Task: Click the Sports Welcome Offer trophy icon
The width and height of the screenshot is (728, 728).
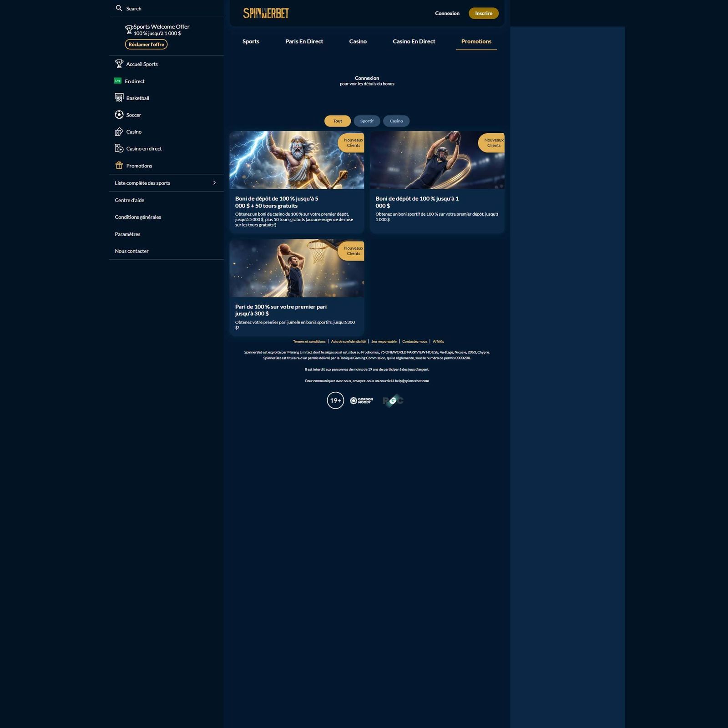Action: [129, 30]
